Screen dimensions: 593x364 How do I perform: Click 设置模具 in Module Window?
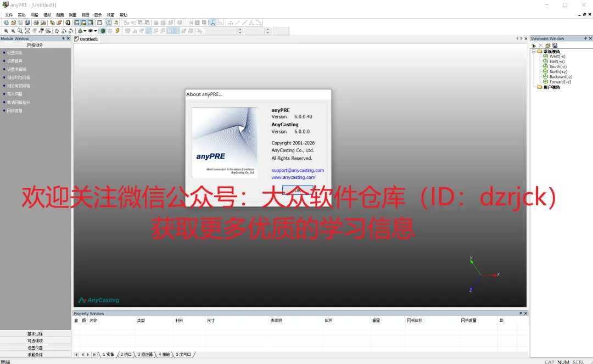15,61
